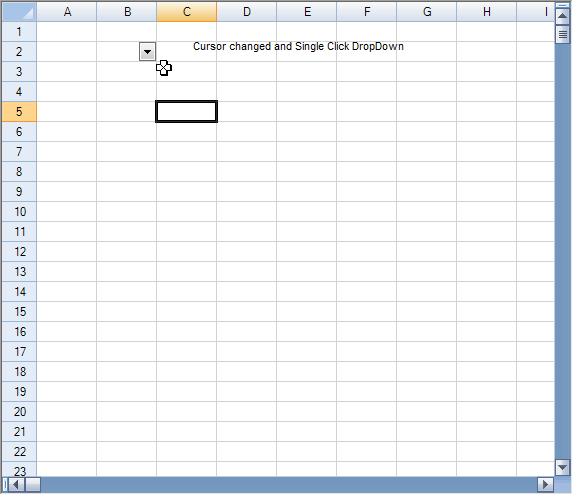The width and height of the screenshot is (573, 495).
Task: Select row 5 header
Action: coord(19,111)
